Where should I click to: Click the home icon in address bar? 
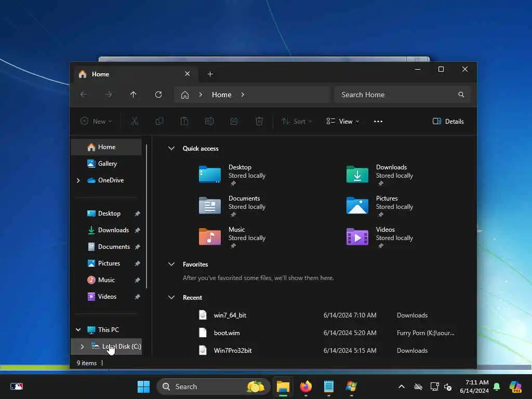(x=185, y=95)
